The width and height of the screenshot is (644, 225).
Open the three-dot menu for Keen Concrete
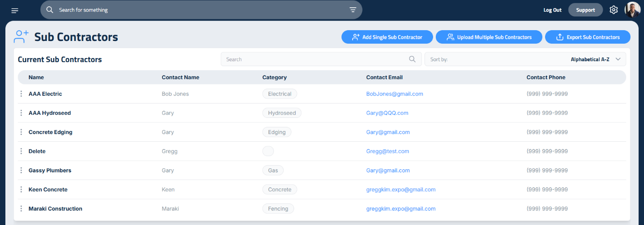pyautogui.click(x=21, y=189)
